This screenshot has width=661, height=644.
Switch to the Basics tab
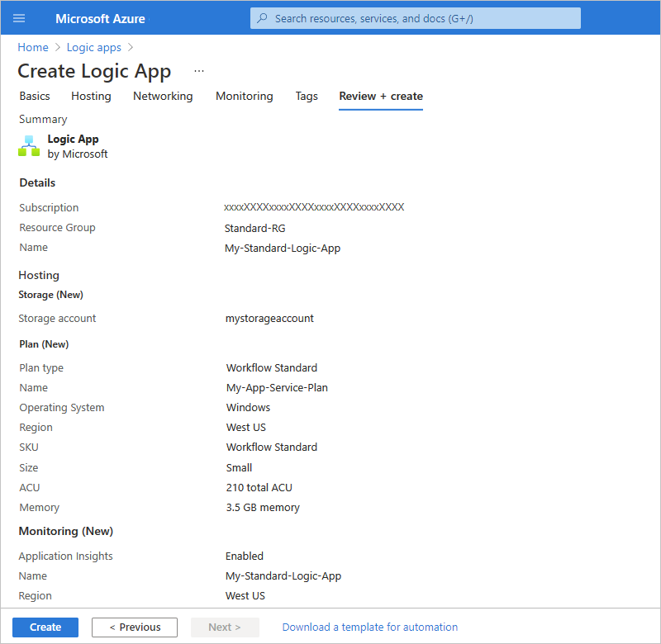35,96
